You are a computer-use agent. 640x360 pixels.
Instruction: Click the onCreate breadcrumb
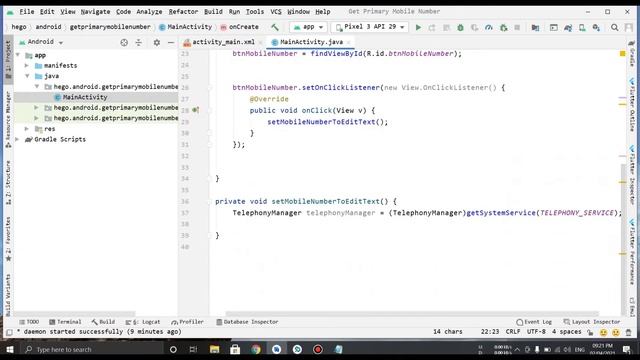coord(239,27)
